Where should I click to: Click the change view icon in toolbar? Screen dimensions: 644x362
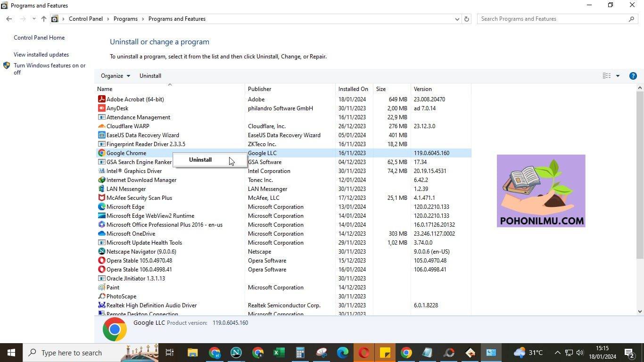[x=607, y=76]
